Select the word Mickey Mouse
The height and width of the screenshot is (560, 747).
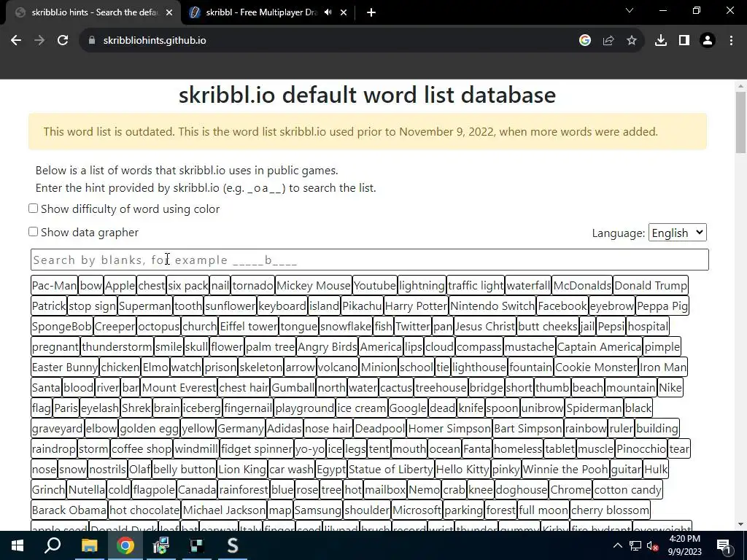(314, 286)
